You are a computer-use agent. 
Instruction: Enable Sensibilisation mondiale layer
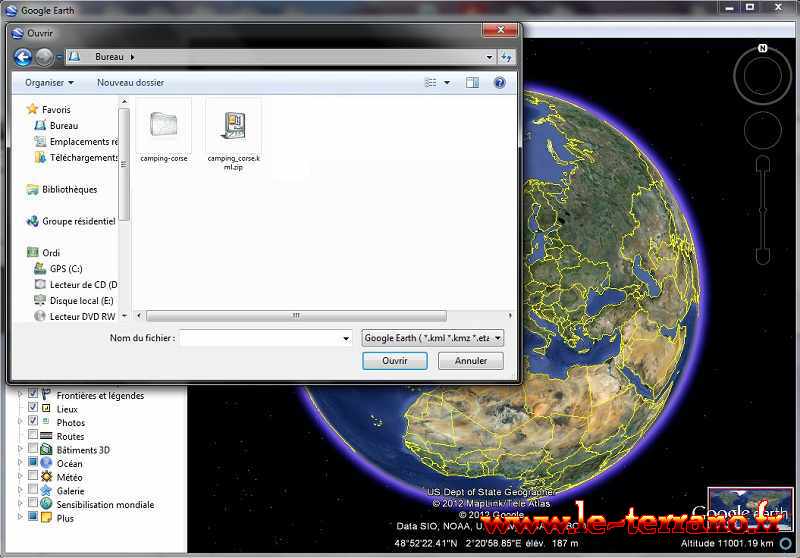(33, 502)
